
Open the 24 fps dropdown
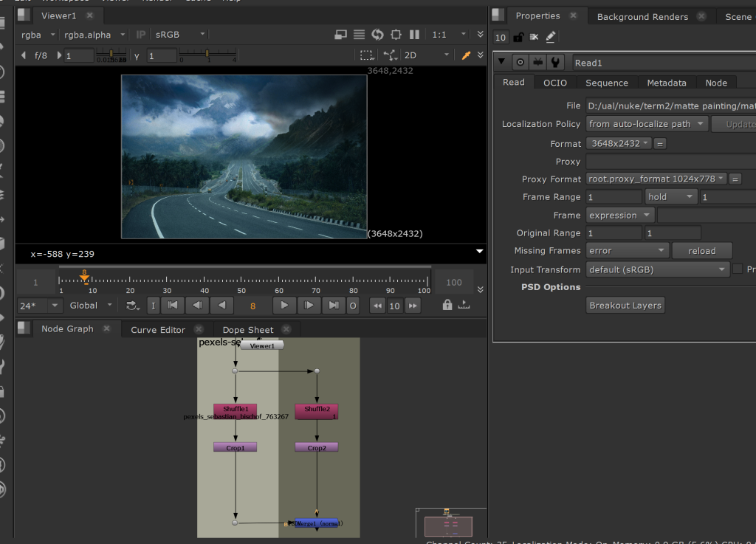pos(39,306)
